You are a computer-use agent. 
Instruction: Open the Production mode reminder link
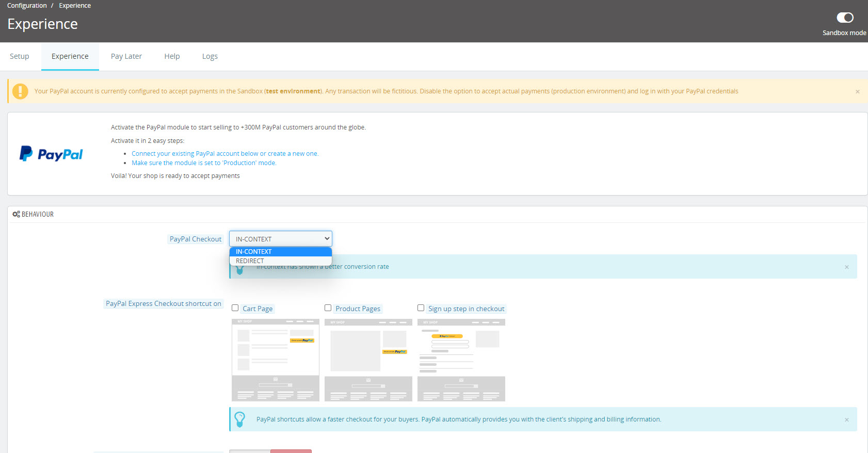[x=204, y=163]
